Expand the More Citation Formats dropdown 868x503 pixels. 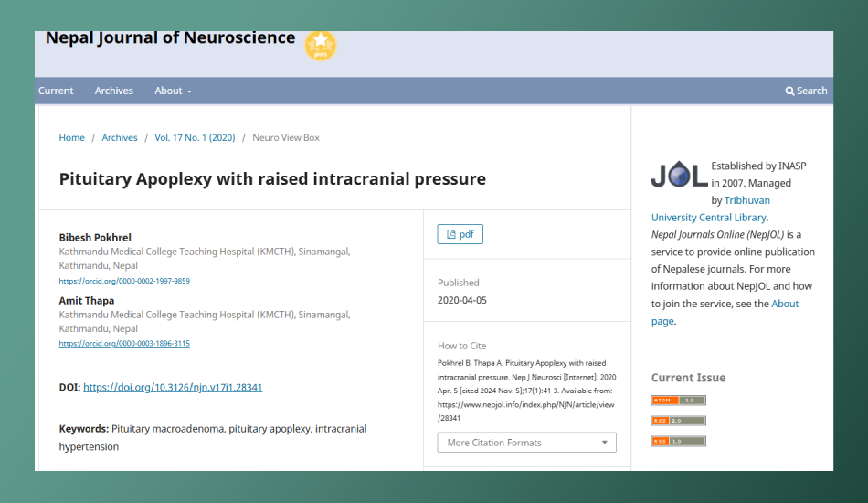click(526, 443)
